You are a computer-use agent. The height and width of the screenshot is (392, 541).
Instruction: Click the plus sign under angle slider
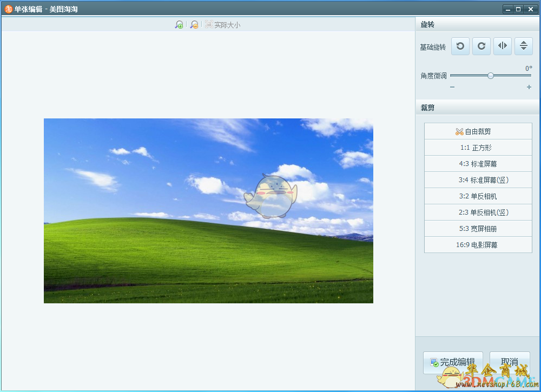pyautogui.click(x=529, y=87)
